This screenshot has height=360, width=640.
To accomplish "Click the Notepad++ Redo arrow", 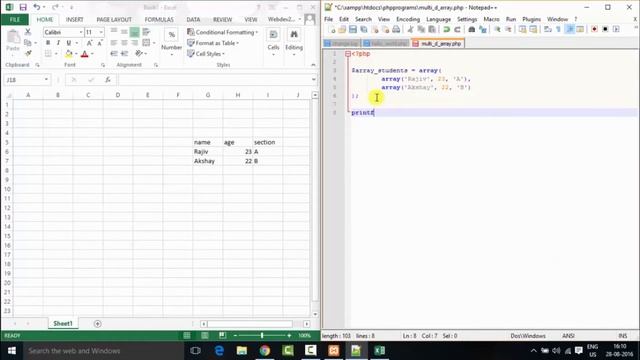I will point(457,29).
